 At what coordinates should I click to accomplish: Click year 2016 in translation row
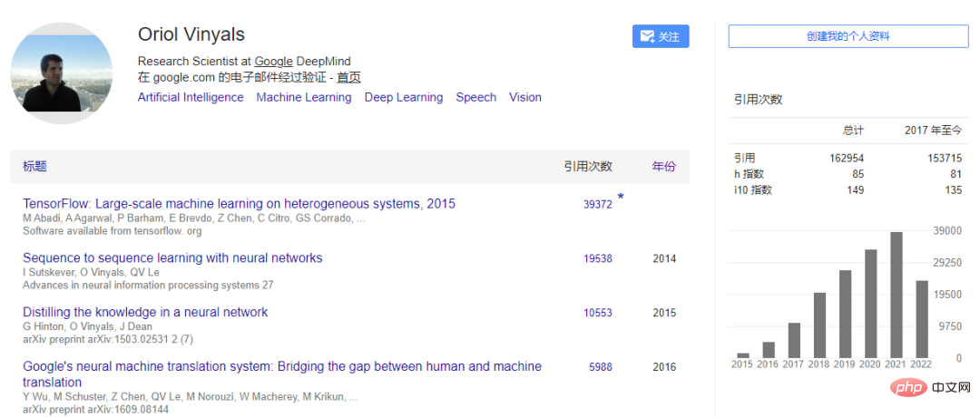tap(663, 367)
